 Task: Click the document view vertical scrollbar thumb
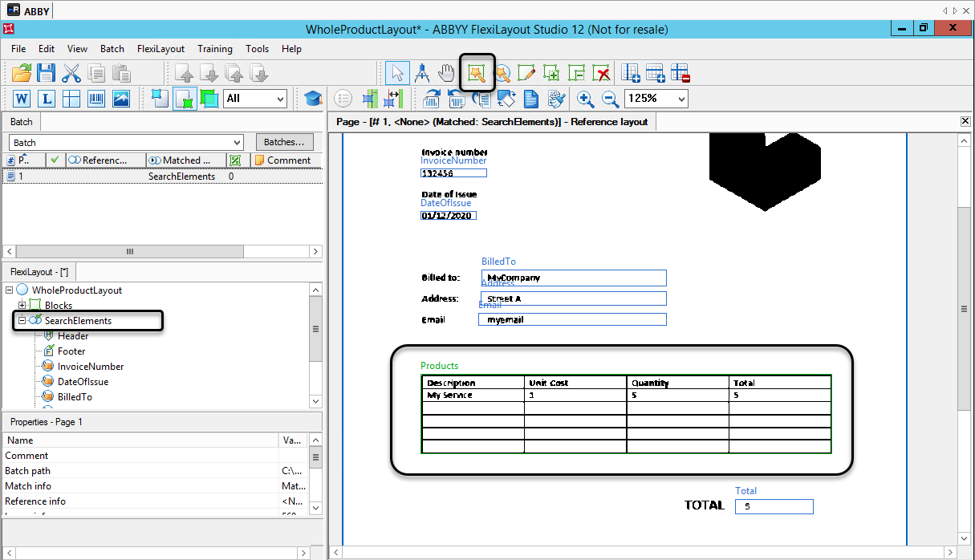[x=964, y=309]
